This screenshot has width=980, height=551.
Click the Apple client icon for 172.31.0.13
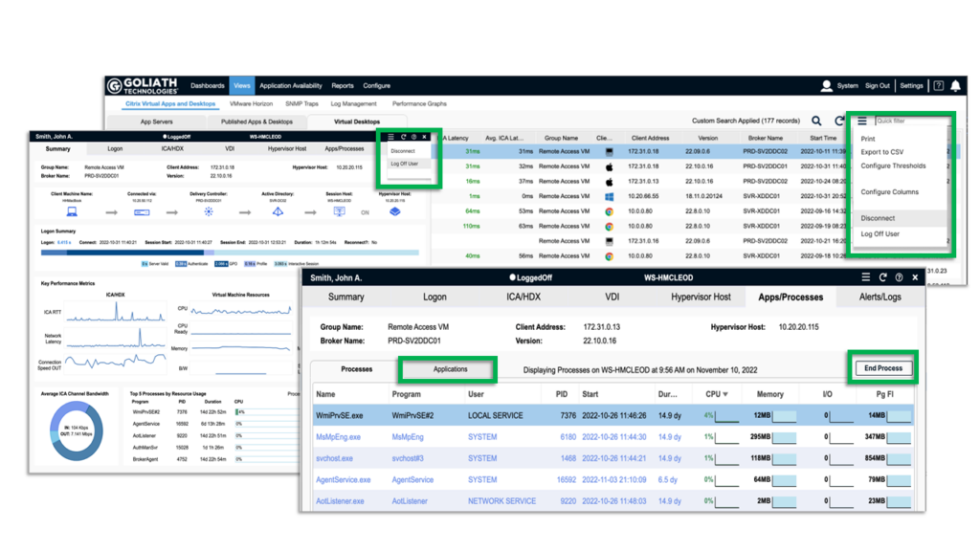click(x=609, y=181)
